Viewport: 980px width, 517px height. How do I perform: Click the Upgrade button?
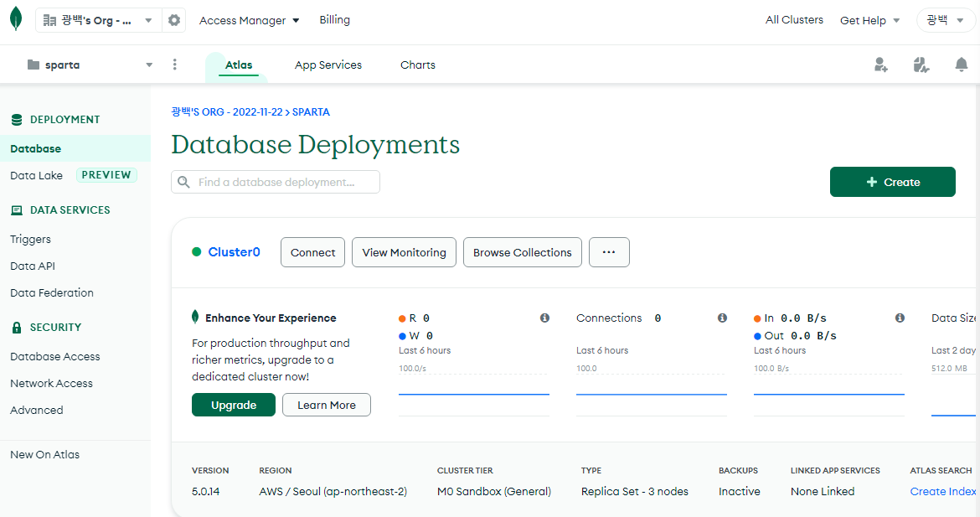pyautogui.click(x=234, y=405)
